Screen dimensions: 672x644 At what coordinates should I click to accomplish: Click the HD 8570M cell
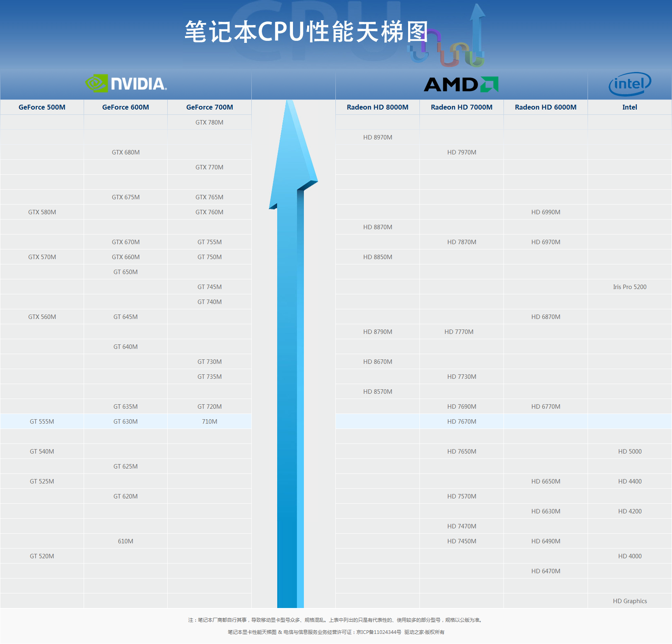coord(378,392)
